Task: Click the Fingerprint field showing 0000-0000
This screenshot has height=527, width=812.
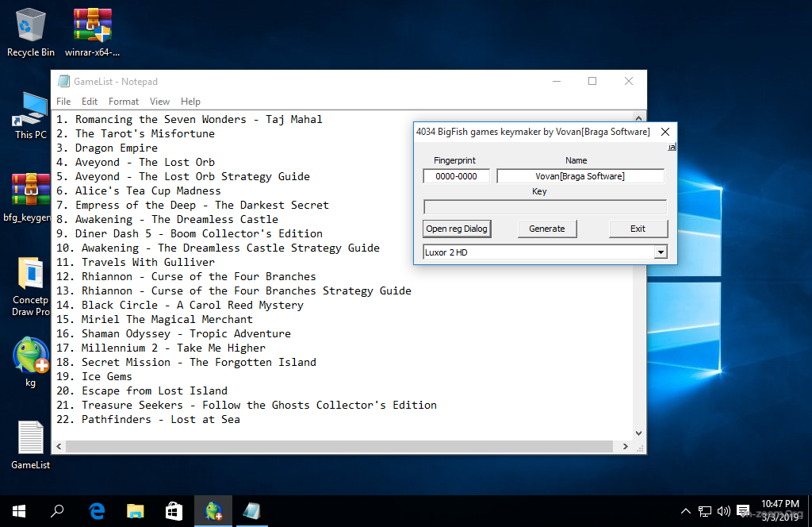Action: point(456,176)
